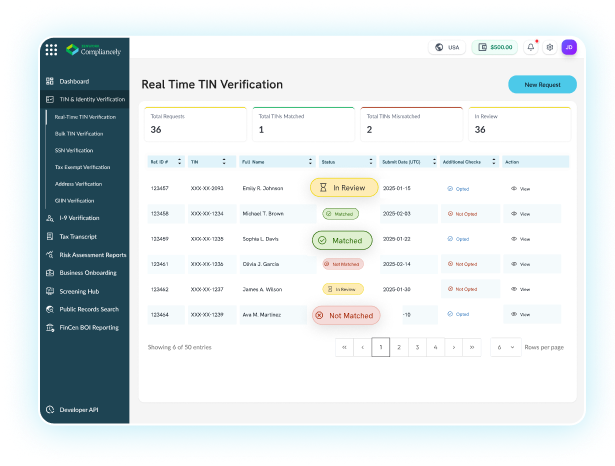Open the app launcher grid icon
Viewport: 615px width, 466px height.
(x=51, y=49)
